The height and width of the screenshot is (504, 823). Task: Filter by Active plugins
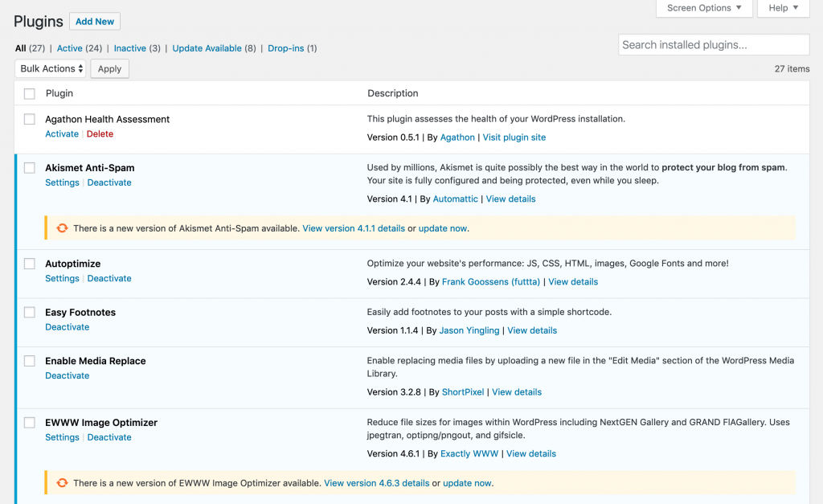(x=69, y=48)
